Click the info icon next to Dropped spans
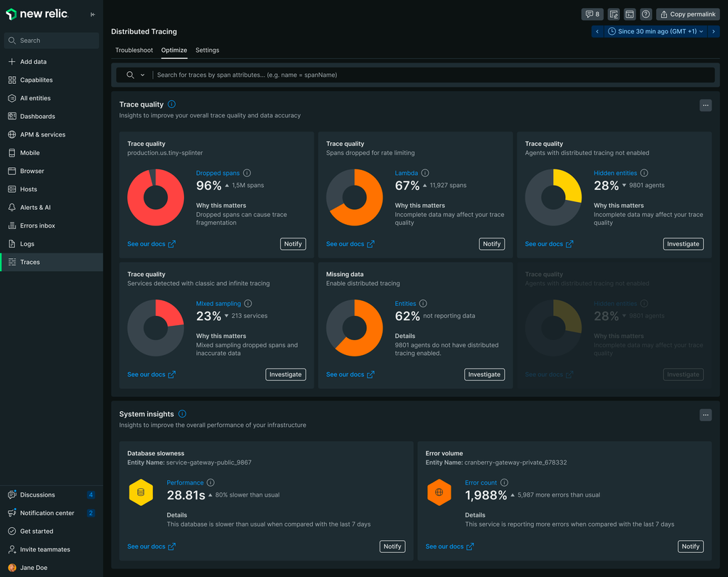This screenshot has width=728, height=577. pyautogui.click(x=247, y=173)
